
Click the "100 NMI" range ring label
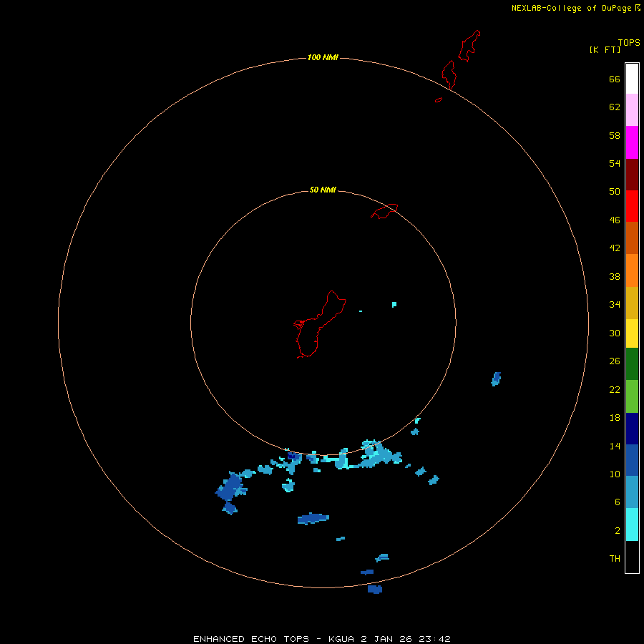(323, 57)
